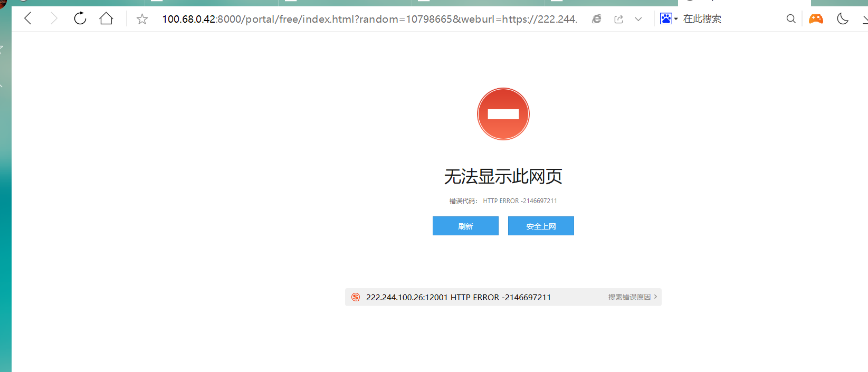This screenshot has width=868, height=372.
Task: Click the address bar URL text
Action: (369, 19)
